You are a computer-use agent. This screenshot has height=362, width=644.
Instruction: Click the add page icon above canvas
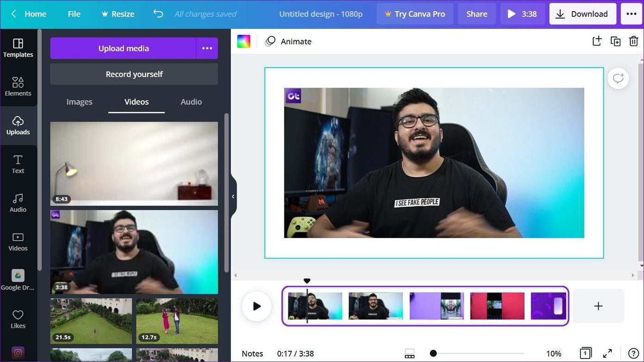[x=597, y=41]
